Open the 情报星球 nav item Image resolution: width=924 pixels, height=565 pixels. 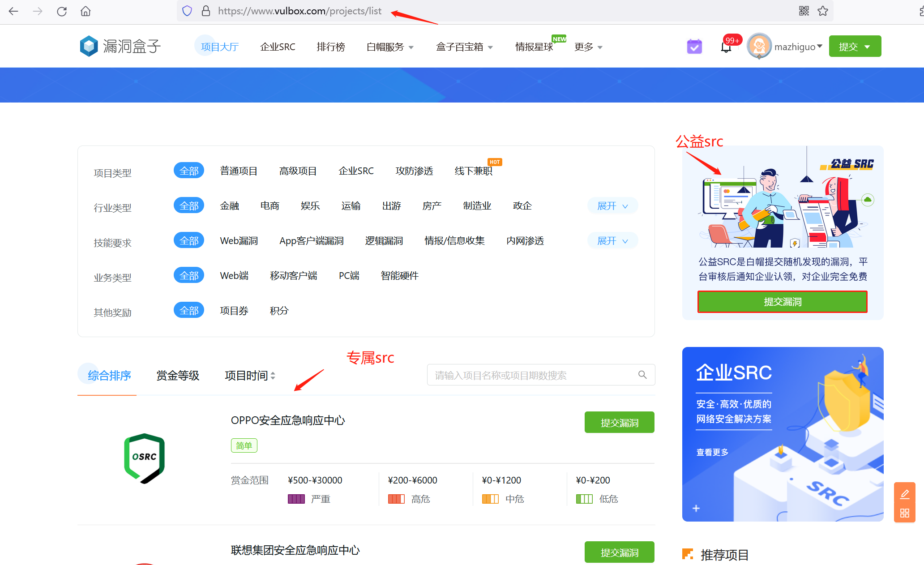pyautogui.click(x=535, y=47)
